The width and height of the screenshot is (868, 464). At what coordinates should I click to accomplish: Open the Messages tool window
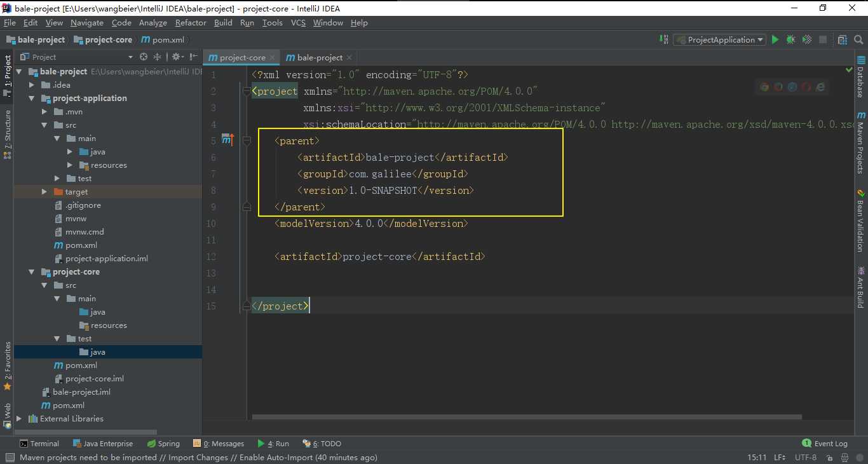pos(219,444)
